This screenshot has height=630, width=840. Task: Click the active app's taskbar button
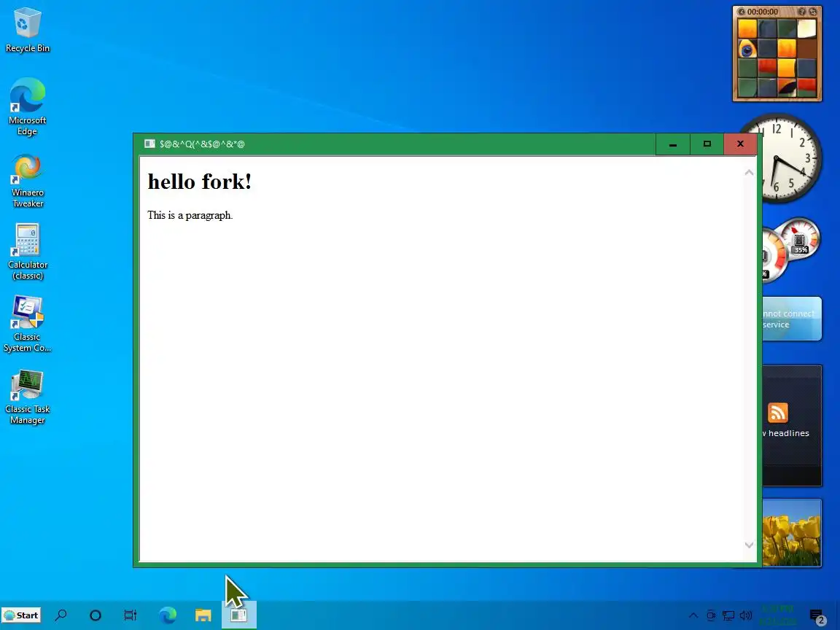tap(239, 615)
